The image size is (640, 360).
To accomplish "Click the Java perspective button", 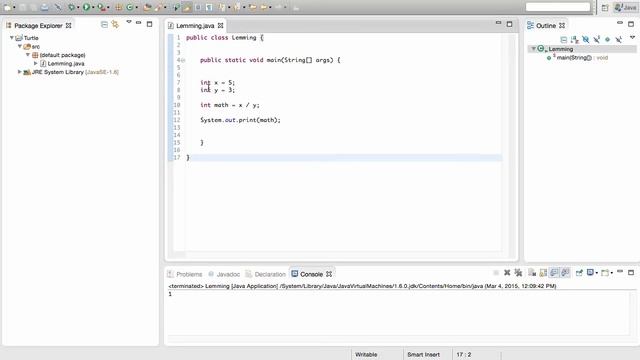I will [625, 7].
